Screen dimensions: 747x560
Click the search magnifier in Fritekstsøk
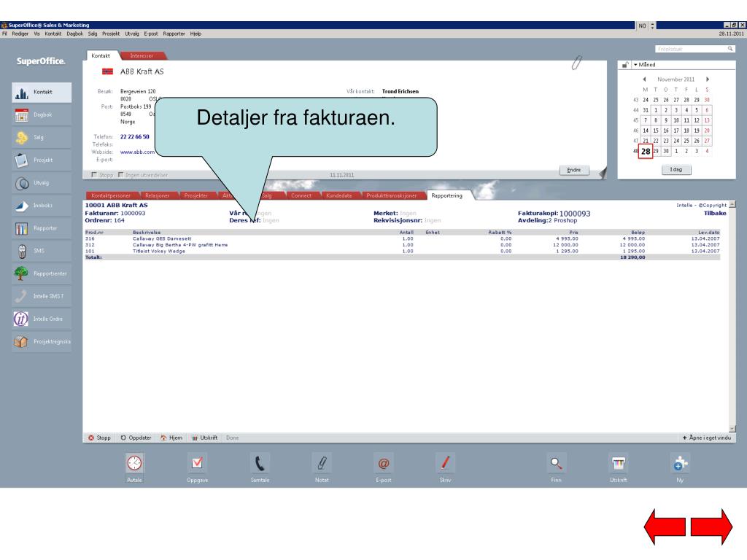[729, 49]
